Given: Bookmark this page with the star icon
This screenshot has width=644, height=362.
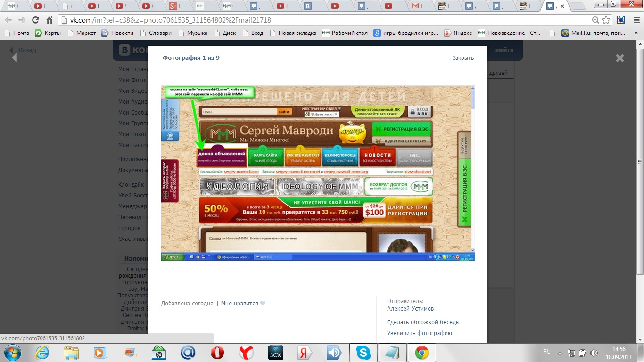Looking at the screenshot, I should (x=606, y=20).
